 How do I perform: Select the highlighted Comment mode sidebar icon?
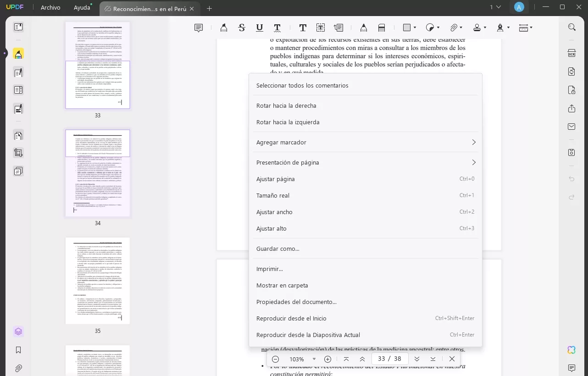(18, 54)
